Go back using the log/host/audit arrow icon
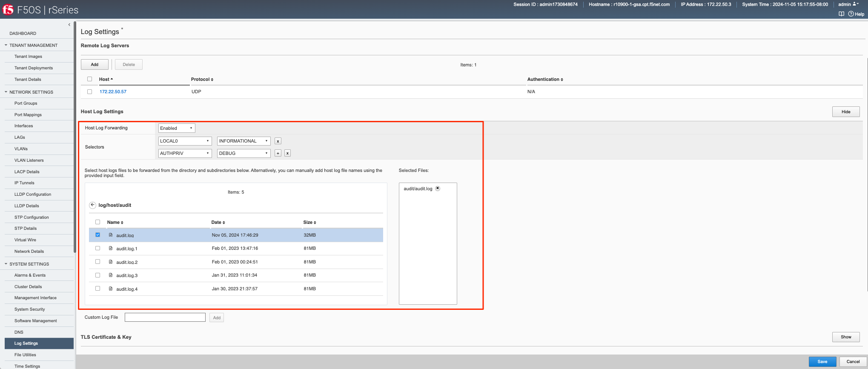 point(92,205)
